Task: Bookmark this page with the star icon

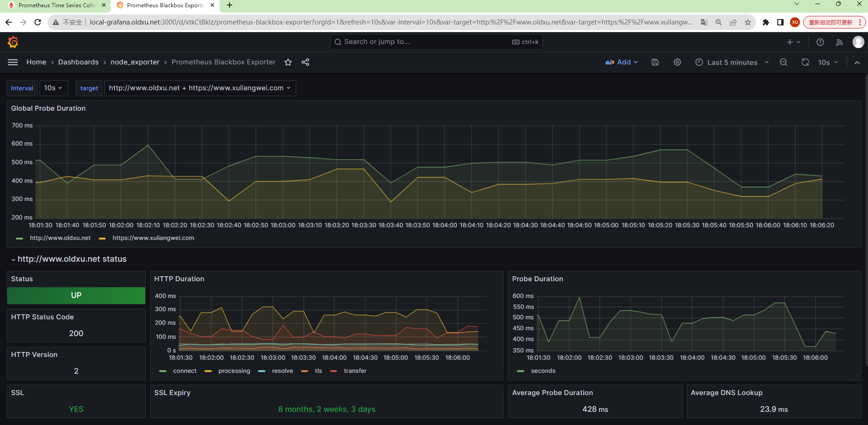Action: point(748,22)
